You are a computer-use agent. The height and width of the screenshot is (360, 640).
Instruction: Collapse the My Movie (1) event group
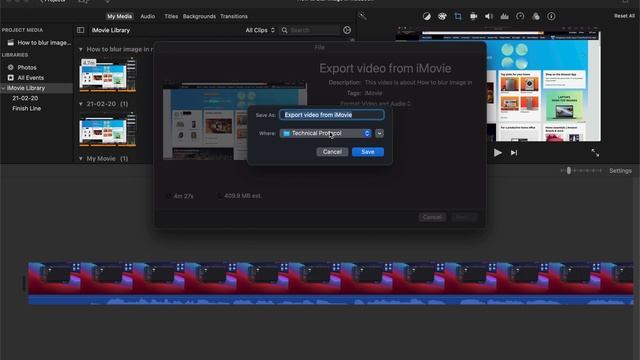pos(80,159)
